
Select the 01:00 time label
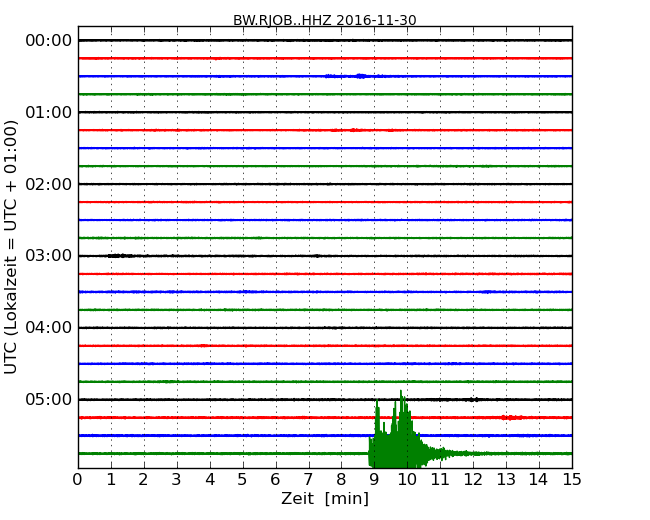[x=49, y=112]
